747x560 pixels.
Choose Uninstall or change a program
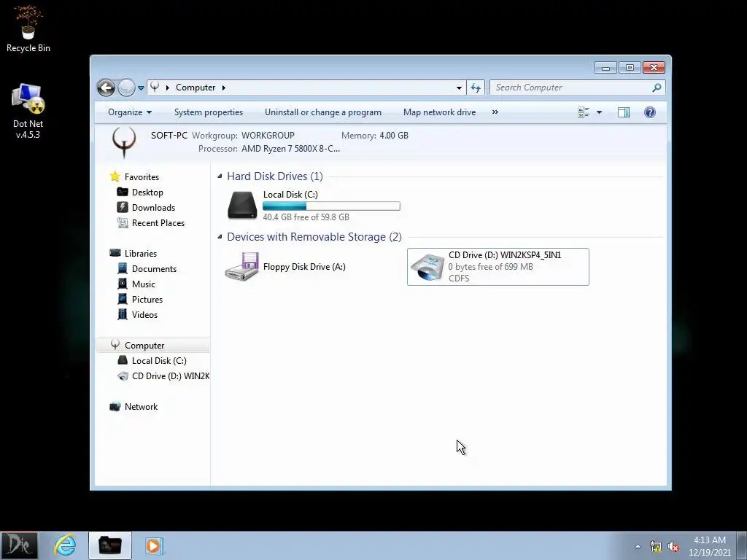coord(323,112)
